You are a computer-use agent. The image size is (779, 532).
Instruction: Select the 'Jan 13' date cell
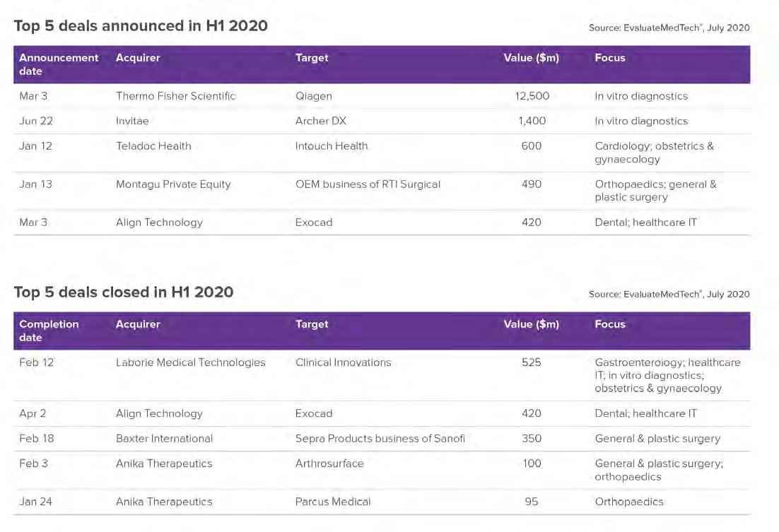(x=35, y=184)
